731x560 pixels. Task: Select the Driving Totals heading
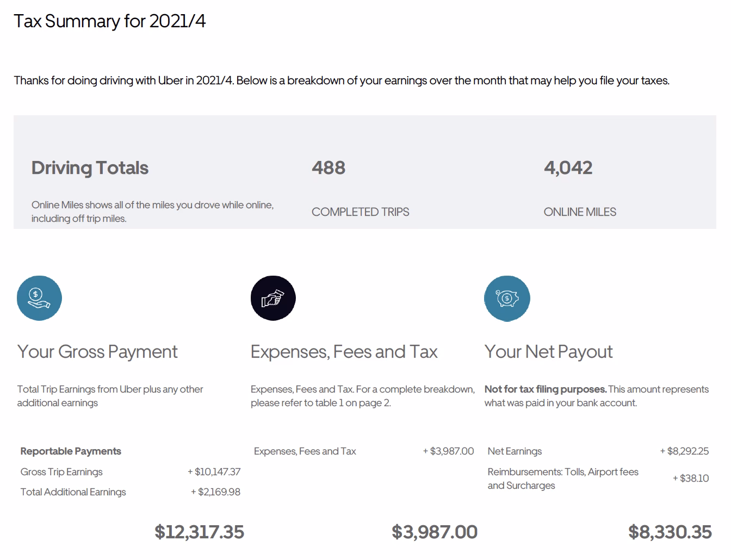90,168
